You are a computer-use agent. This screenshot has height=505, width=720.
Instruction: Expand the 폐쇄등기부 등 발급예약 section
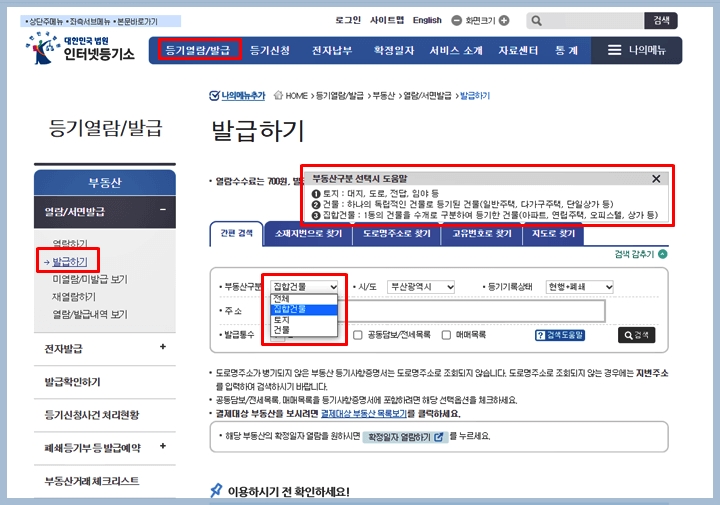(163, 446)
